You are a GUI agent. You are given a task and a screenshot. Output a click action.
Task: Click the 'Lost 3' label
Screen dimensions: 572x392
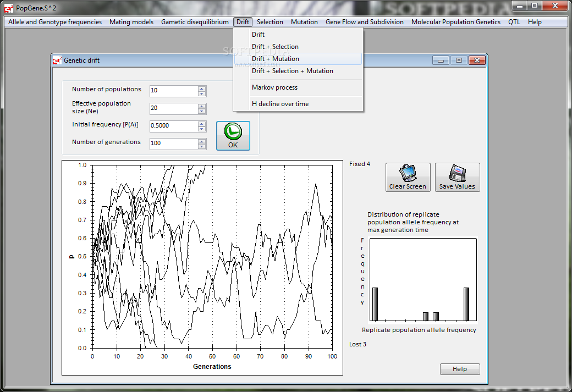pyautogui.click(x=358, y=344)
